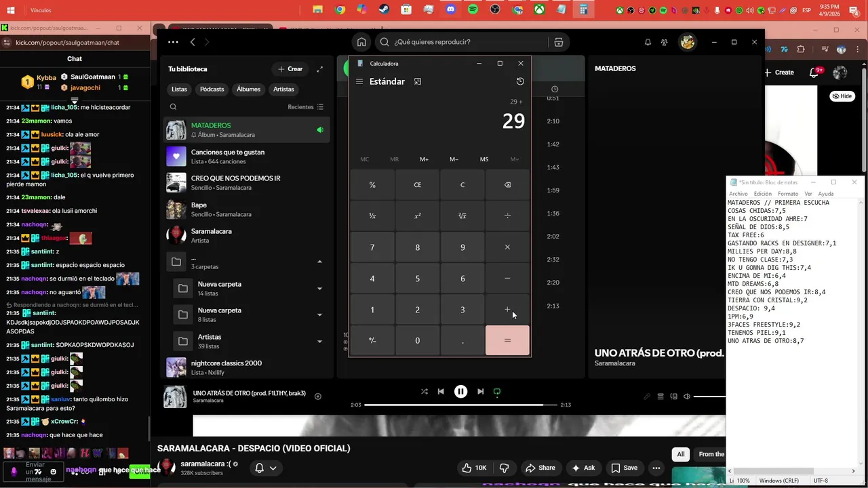Add current song to liked songs
The width and height of the screenshot is (868, 488).
pos(318,396)
